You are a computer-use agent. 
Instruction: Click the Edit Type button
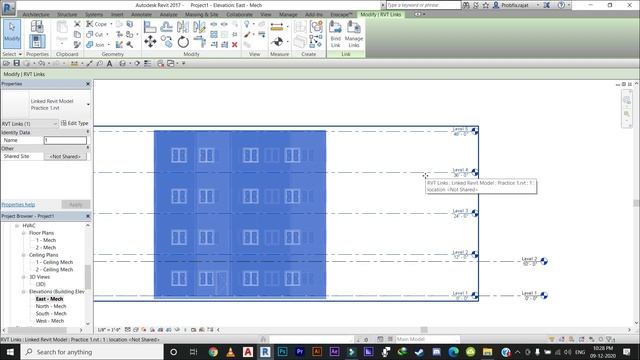pyautogui.click(x=75, y=123)
